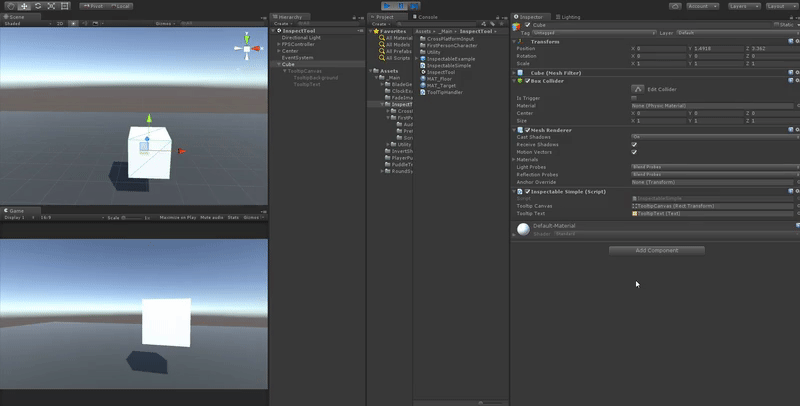Click the Add Component button

657,250
